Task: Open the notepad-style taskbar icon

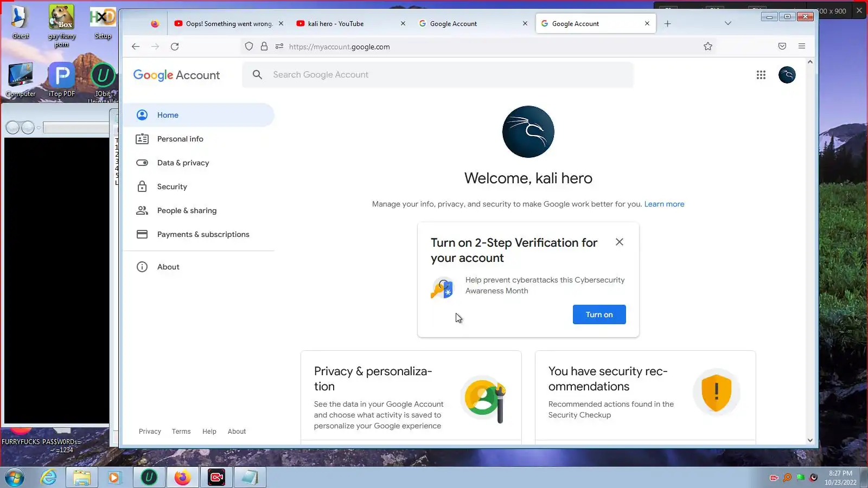Action: tap(250, 477)
